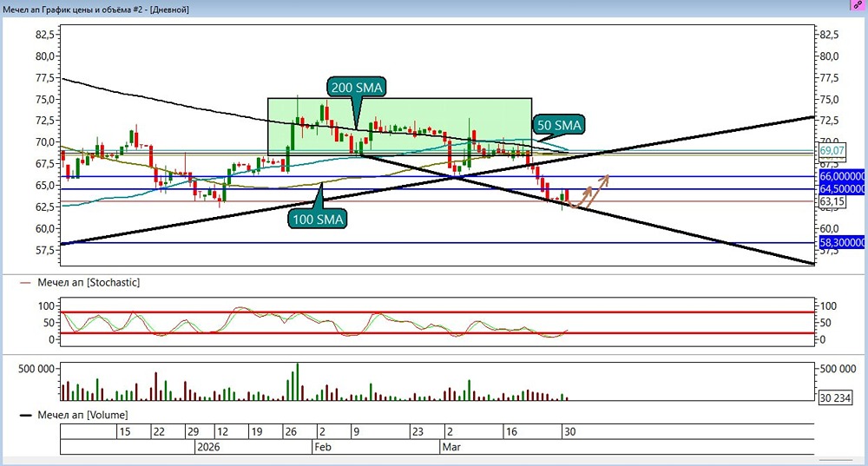Select the 100 SMA callout label
868x466 pixels.
(x=318, y=220)
